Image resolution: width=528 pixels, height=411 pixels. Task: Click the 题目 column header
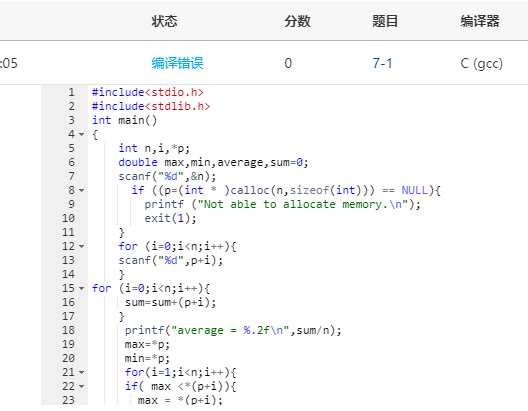(385, 21)
